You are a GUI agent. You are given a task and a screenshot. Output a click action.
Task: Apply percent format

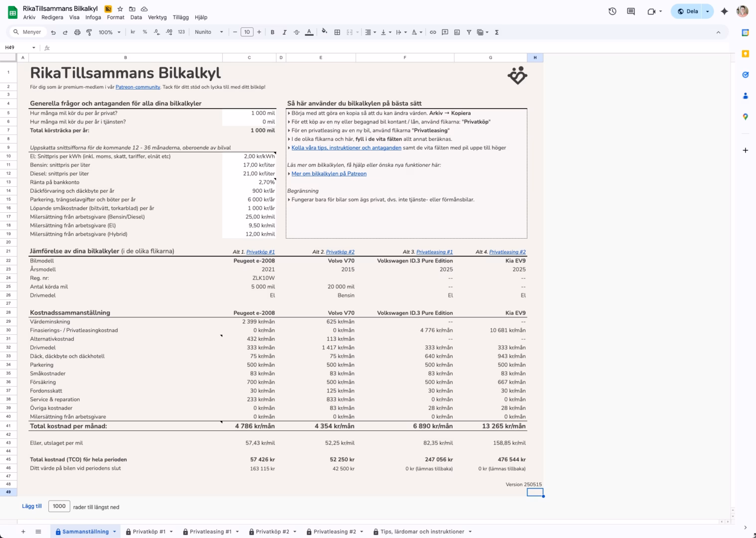point(145,32)
